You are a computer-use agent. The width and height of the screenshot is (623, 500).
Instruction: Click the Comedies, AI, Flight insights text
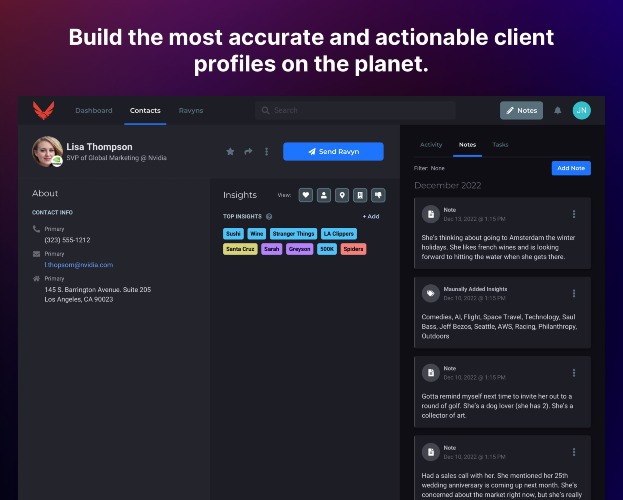click(x=499, y=326)
